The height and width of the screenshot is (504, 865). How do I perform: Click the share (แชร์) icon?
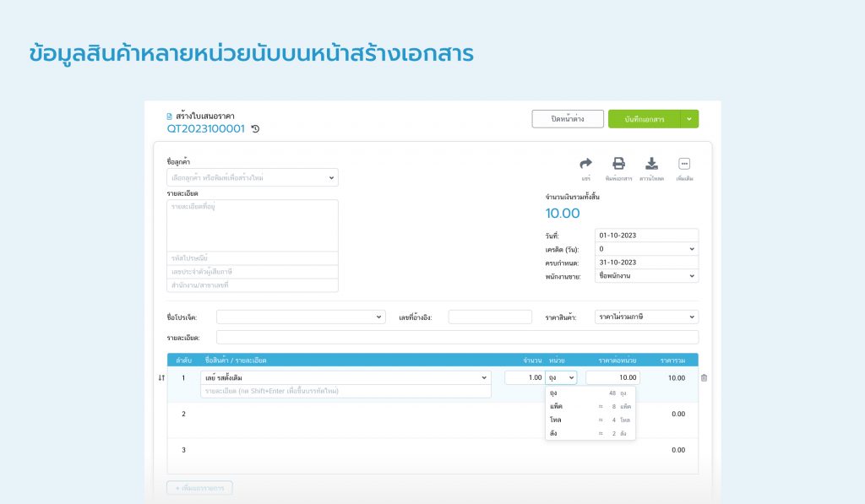(587, 165)
